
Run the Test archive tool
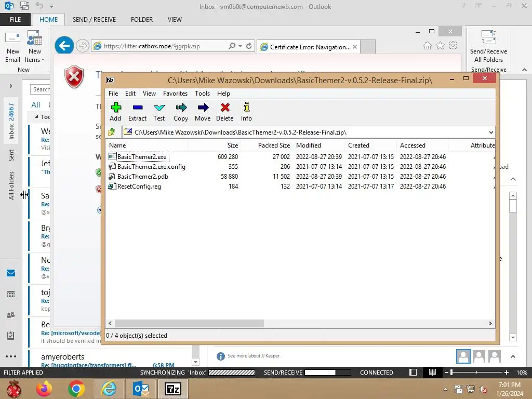tap(159, 112)
